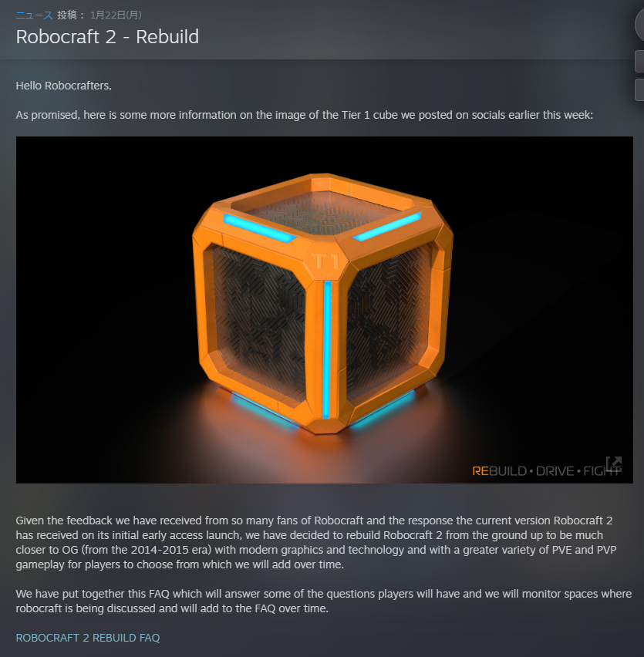Click the Robocraft 2 - Rebuild headline
Viewport: 644px width, 657px height.
click(x=107, y=37)
